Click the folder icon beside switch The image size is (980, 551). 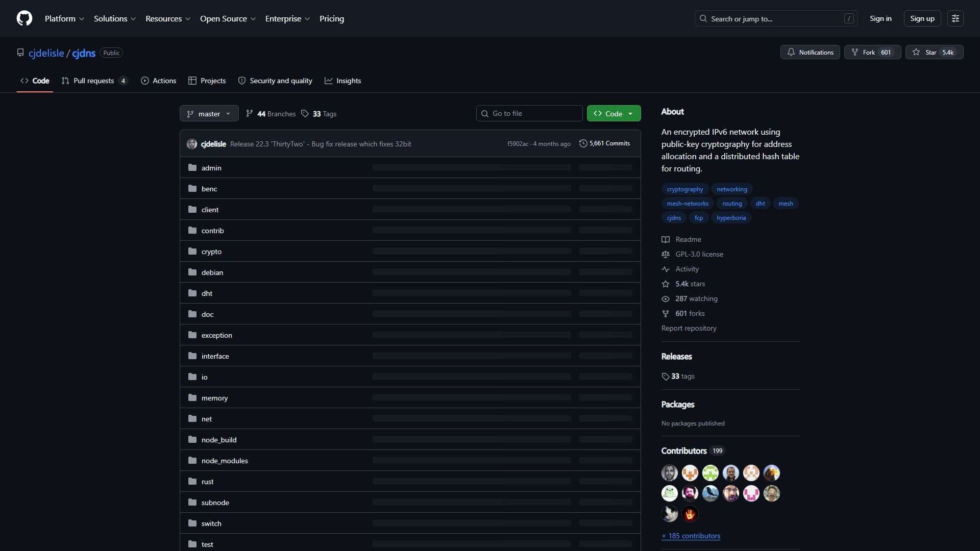[192, 523]
